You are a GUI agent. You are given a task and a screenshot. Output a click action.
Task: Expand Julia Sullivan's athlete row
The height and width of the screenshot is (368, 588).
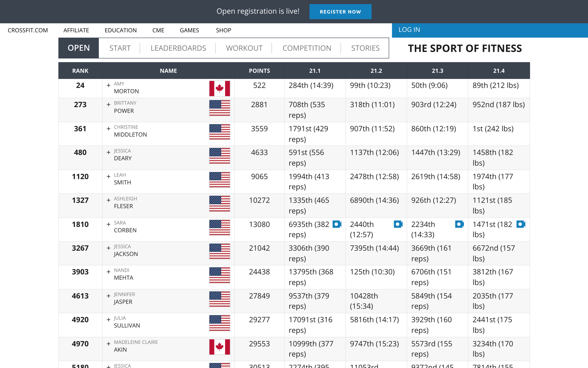109,319
